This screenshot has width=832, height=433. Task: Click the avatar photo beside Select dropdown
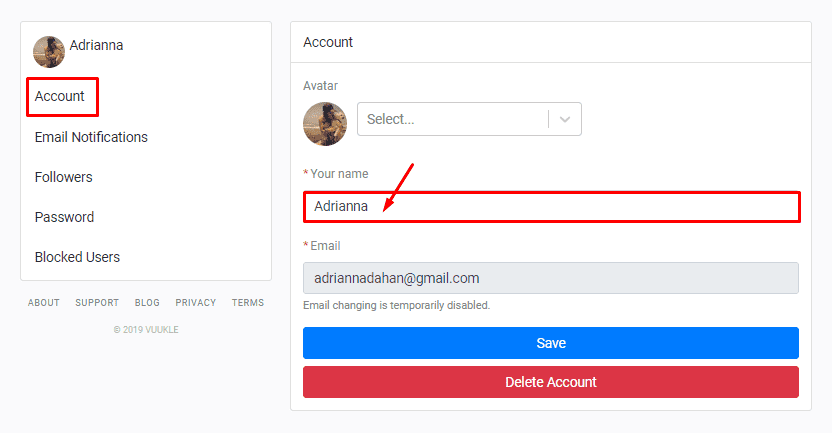325,124
